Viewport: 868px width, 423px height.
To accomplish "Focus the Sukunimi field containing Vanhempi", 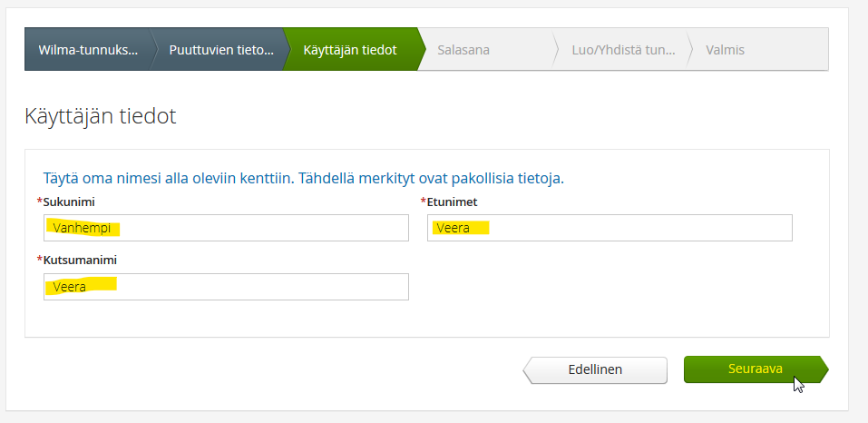I will (226, 228).
